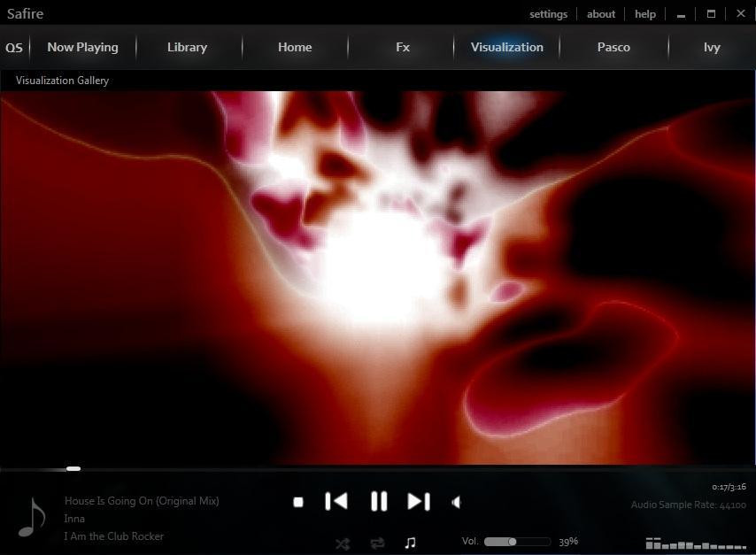Image resolution: width=756 pixels, height=555 pixels.
Task: Switch to the Now Playing tab
Action: pos(83,47)
